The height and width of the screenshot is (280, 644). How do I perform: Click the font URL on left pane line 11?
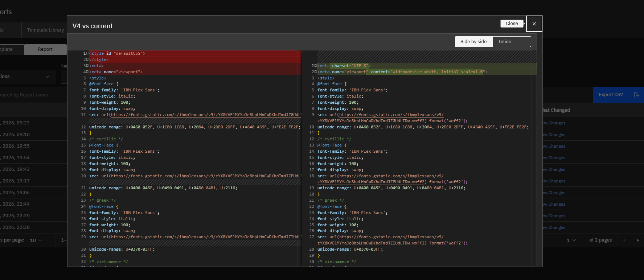pos(206,115)
